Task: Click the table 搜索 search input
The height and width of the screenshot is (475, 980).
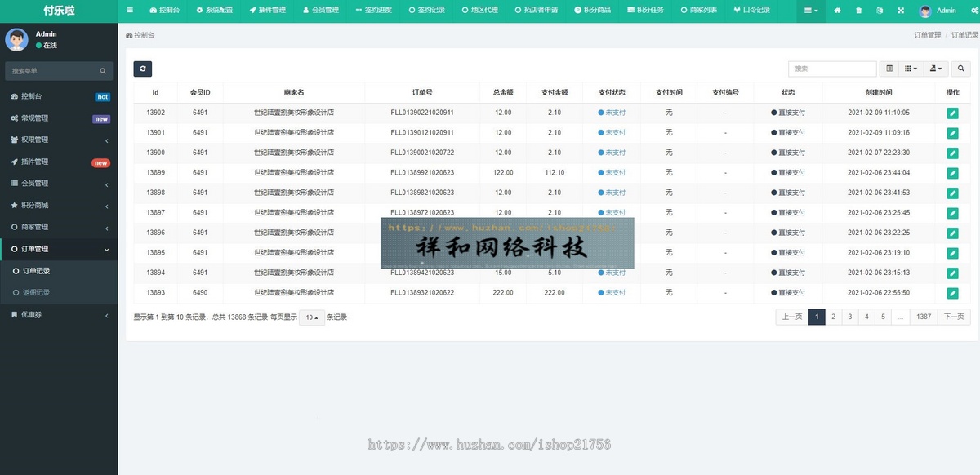Action: click(x=832, y=69)
